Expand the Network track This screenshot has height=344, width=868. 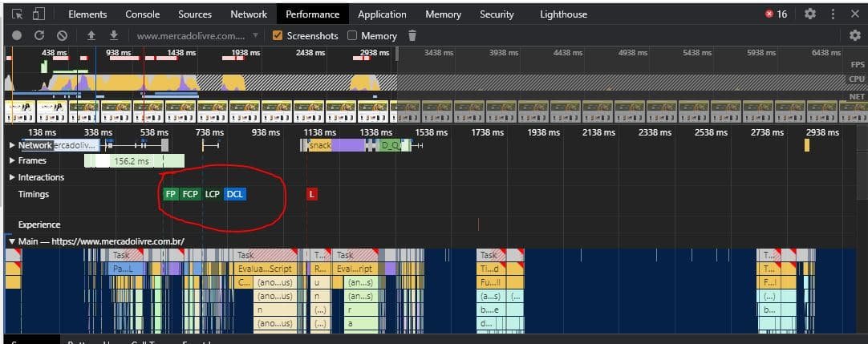12,145
